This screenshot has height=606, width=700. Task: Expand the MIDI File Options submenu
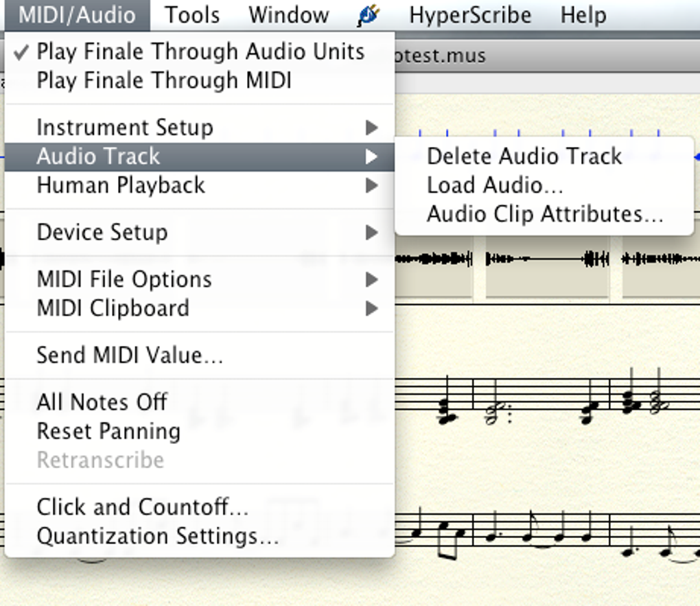coord(200,279)
